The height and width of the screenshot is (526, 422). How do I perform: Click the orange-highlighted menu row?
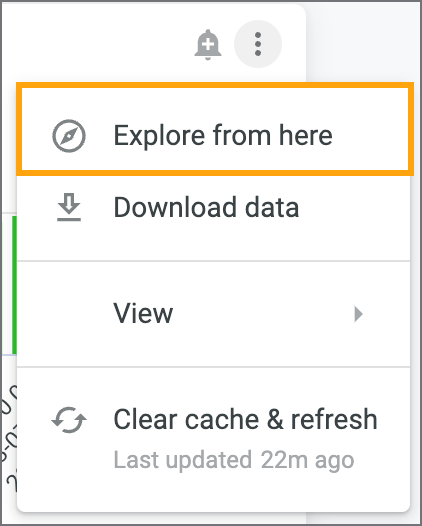point(215,129)
